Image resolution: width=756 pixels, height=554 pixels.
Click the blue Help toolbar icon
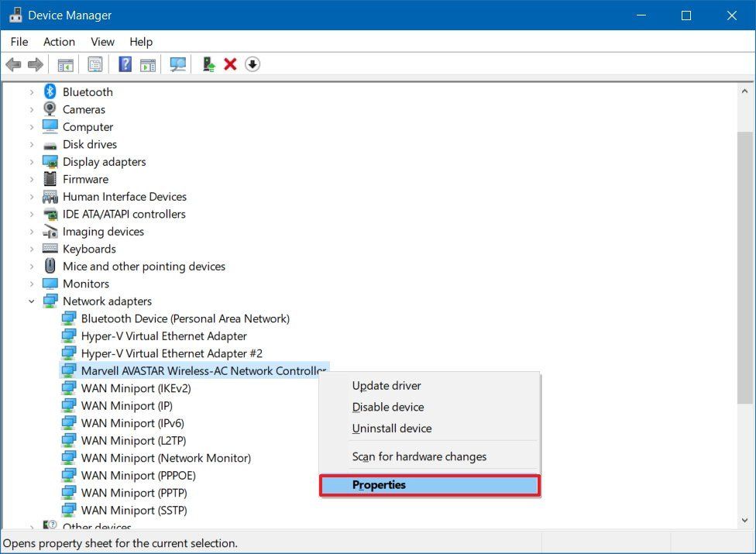point(125,64)
